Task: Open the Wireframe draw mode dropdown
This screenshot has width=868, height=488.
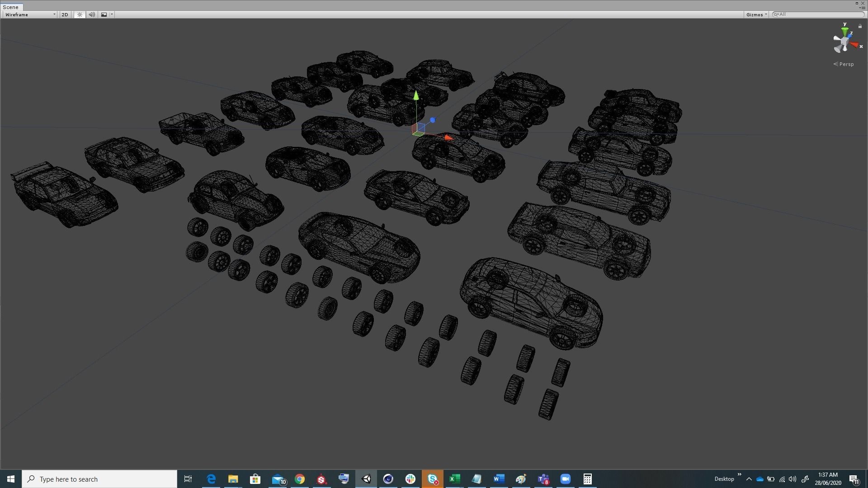Action: coord(30,14)
